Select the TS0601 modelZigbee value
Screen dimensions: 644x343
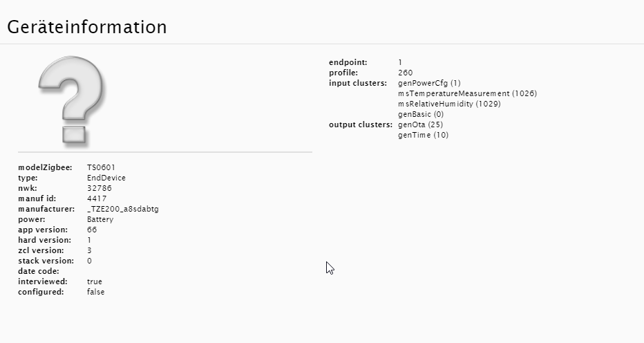(x=101, y=167)
